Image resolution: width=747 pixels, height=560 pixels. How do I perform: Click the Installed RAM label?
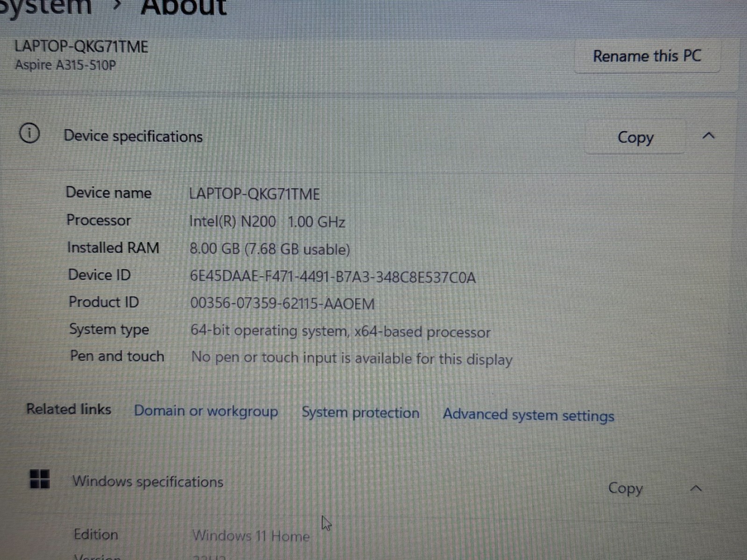113,247
